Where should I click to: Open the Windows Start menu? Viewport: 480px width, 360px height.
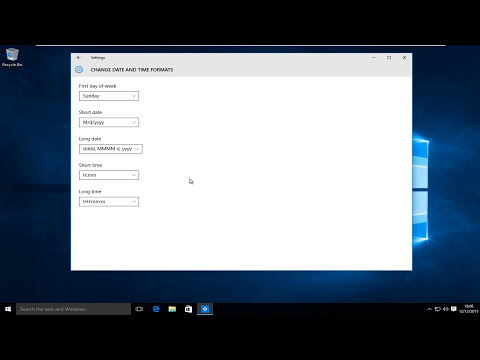[8, 309]
